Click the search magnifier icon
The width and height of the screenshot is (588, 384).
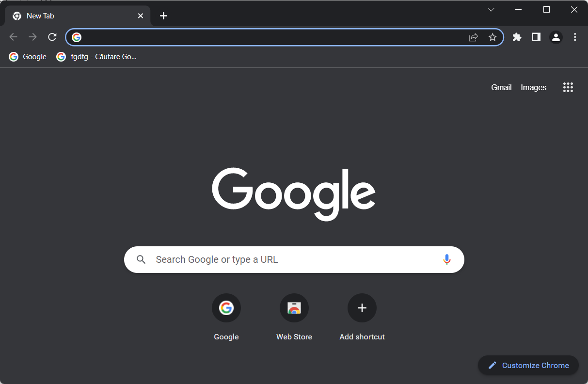coord(141,259)
